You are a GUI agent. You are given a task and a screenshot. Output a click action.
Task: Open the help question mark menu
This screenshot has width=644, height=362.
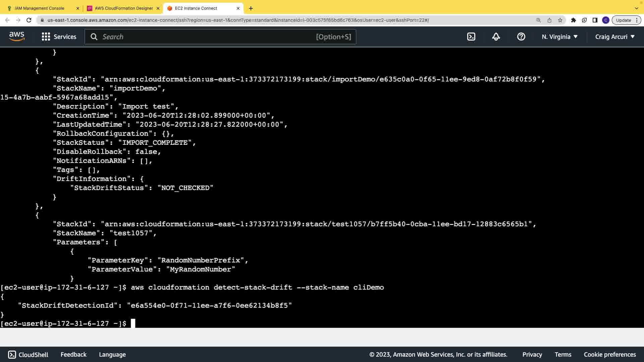pos(521,37)
